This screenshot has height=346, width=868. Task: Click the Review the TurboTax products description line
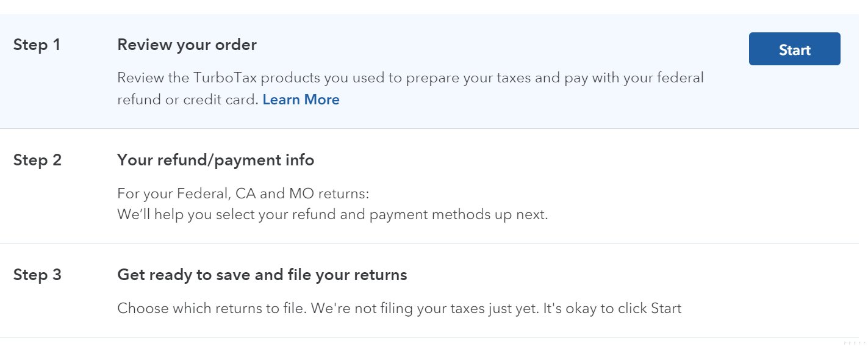point(410,78)
